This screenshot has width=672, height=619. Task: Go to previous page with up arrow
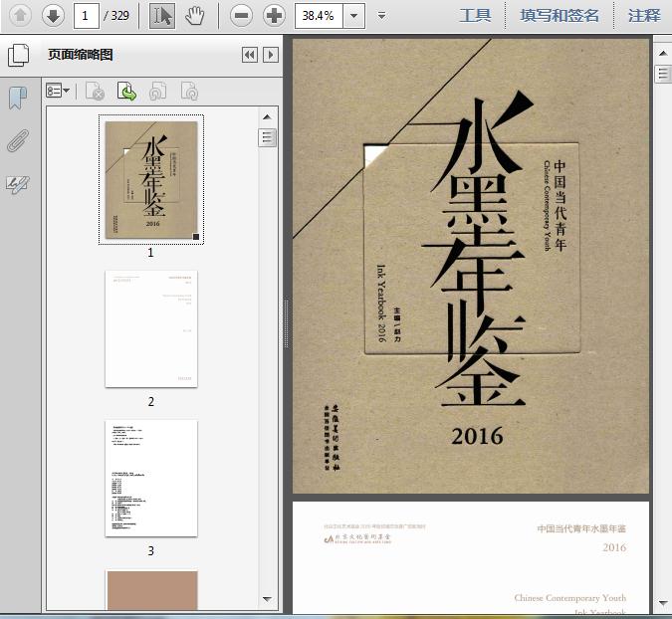[20, 16]
